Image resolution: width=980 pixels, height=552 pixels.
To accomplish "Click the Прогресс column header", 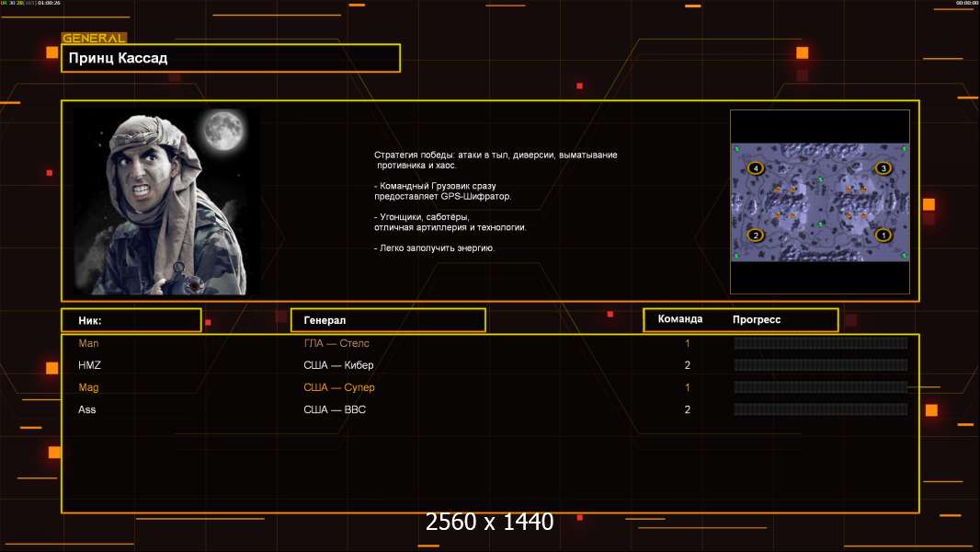I will [757, 319].
